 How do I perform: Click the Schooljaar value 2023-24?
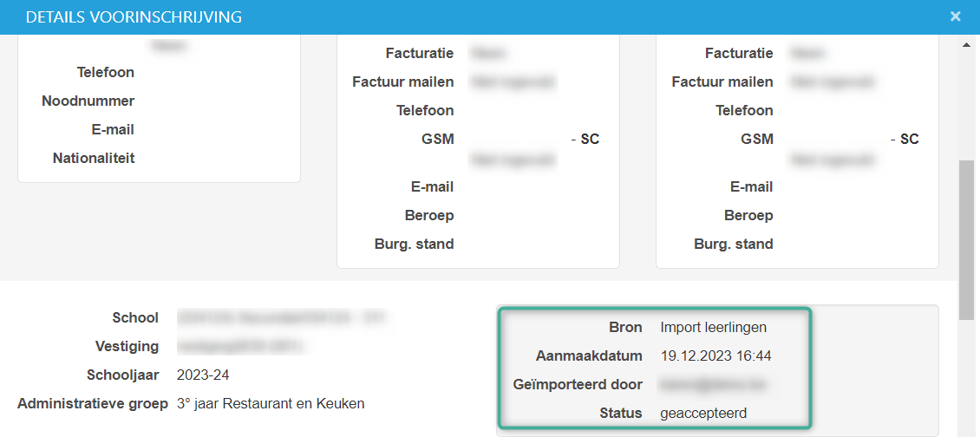[203, 375]
